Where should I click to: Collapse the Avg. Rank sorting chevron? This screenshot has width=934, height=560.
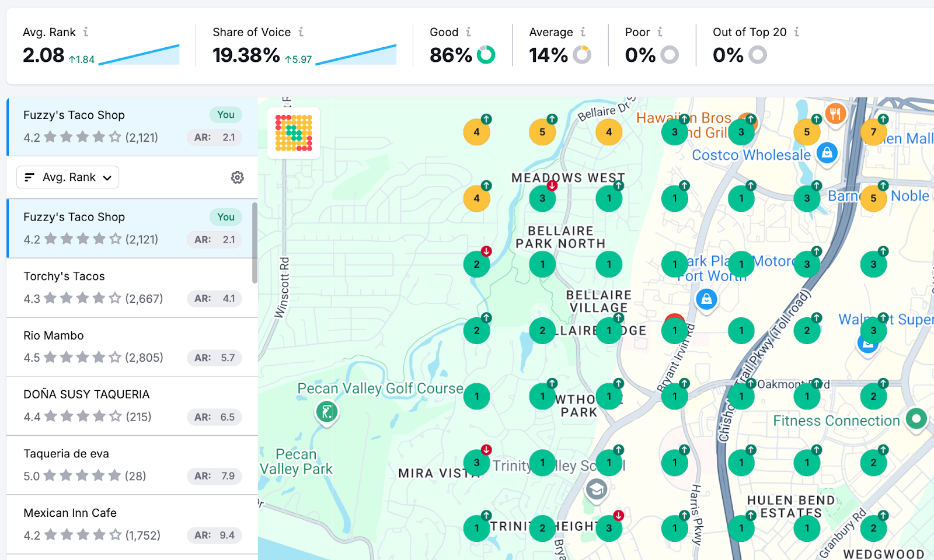coord(107,177)
